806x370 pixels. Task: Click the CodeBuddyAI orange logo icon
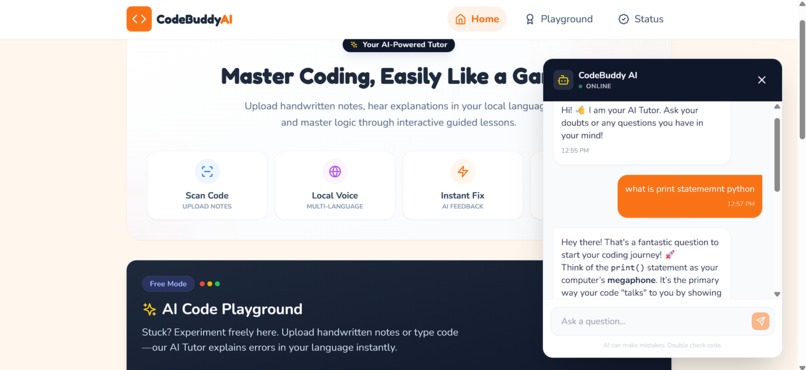point(139,19)
